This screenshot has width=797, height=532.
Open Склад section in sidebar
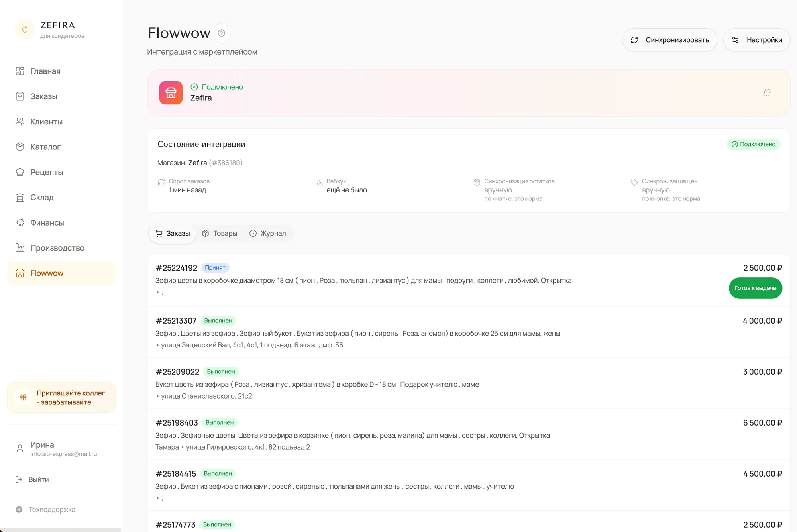coord(61,197)
